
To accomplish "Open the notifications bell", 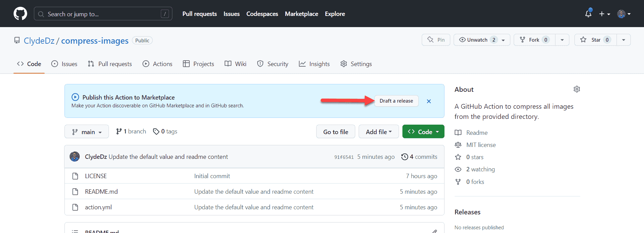I will [x=588, y=14].
